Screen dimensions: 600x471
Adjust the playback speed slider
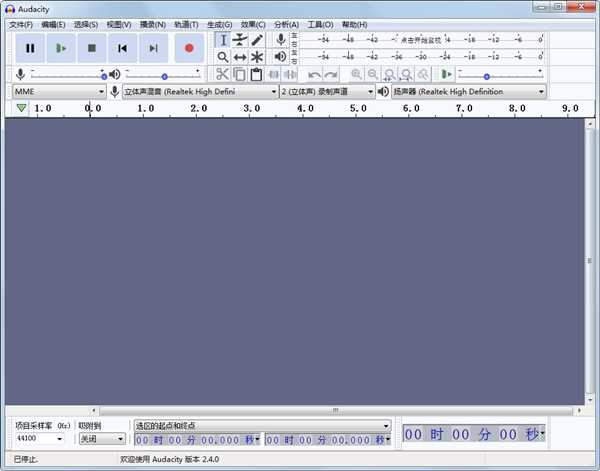[501, 75]
